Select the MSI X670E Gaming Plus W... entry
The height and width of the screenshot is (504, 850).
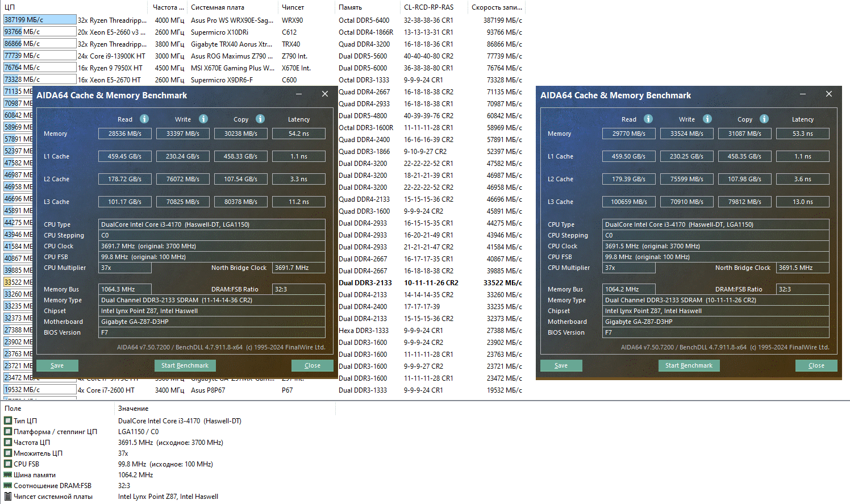[x=232, y=68]
